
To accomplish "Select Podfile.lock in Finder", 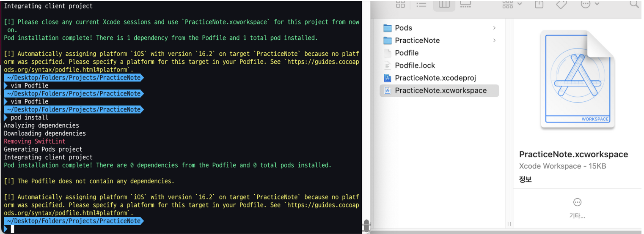I will point(439,65).
